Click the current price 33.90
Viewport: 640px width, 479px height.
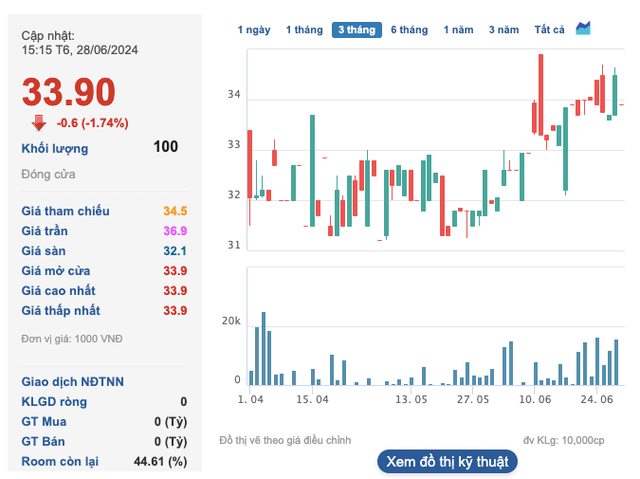69,93
